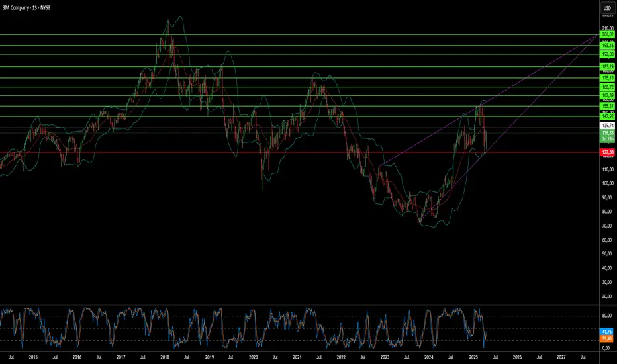Screen dimensions: 617x364
Task: Click the 2020 label on time axis
Action: [254, 357]
